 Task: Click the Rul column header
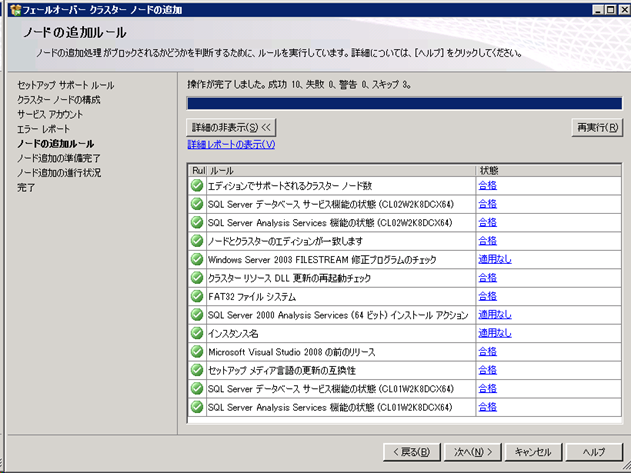[x=198, y=171]
